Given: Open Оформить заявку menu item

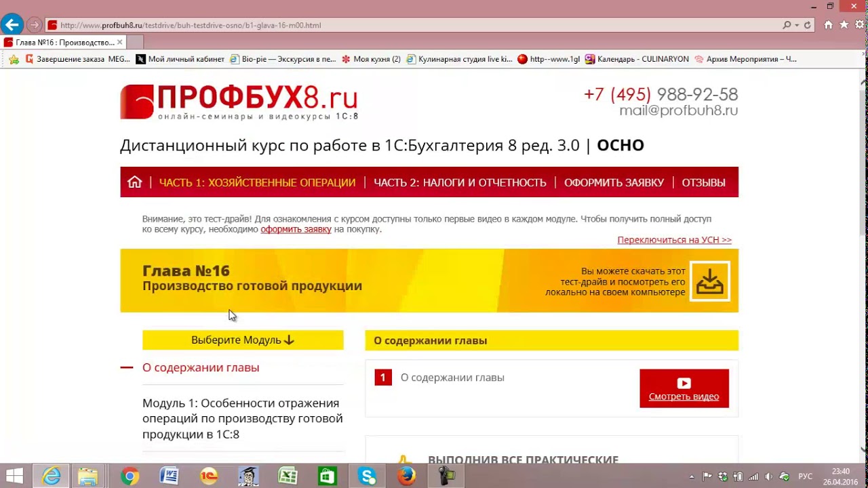Looking at the screenshot, I should [614, 183].
